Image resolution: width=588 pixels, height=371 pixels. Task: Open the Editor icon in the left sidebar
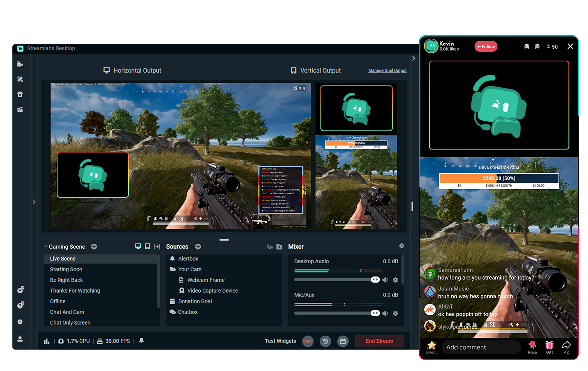(x=20, y=64)
